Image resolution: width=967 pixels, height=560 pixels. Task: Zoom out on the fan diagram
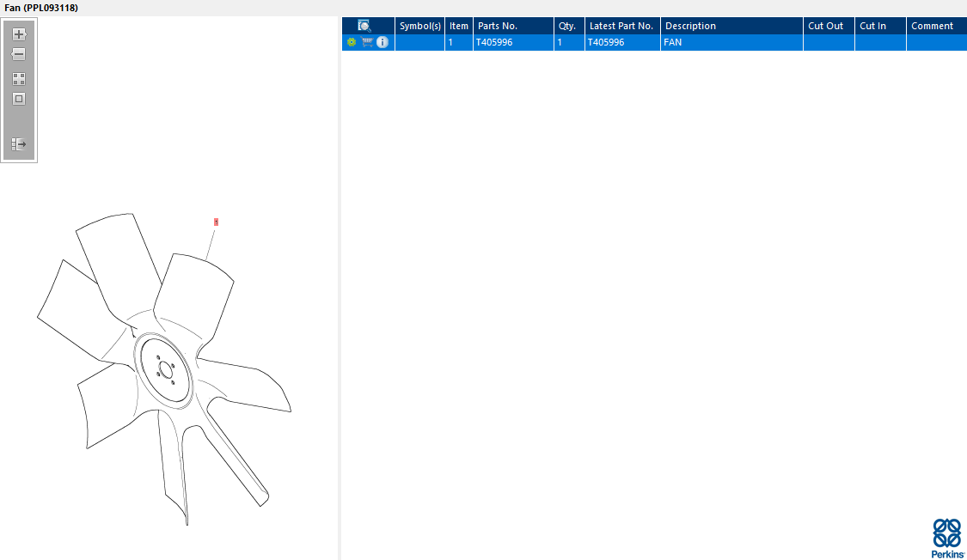point(19,54)
